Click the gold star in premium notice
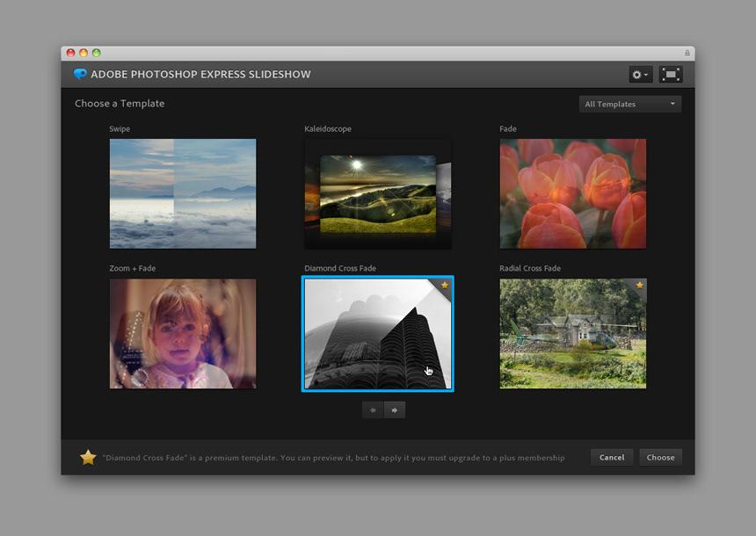This screenshot has height=536, width=756. (88, 458)
